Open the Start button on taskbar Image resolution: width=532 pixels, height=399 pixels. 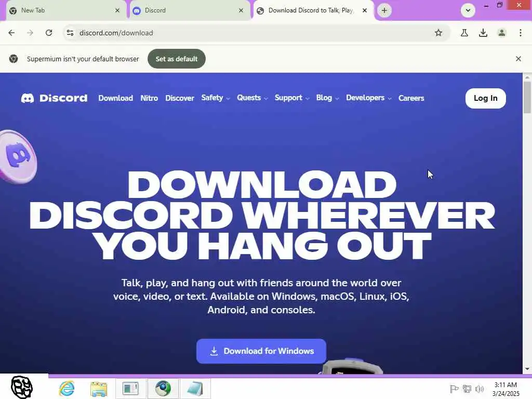[22, 387]
